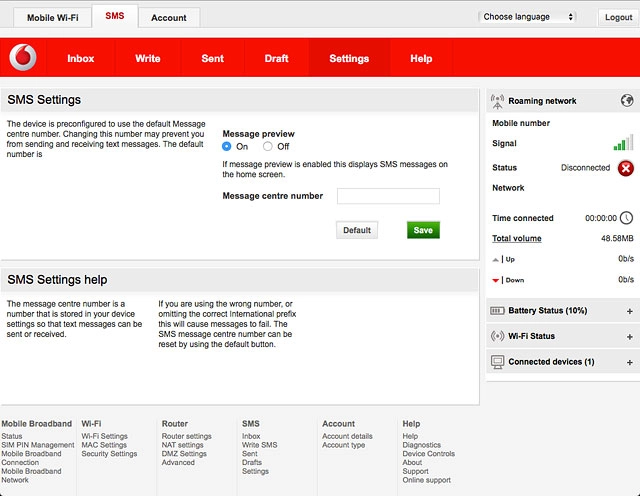Click the Message centre number field
Screen dimensions: 640x496
coord(388,196)
